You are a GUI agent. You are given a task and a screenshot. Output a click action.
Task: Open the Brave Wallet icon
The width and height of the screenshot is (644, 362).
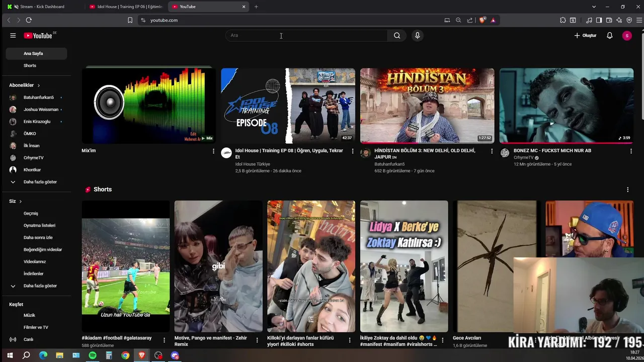[609, 20]
